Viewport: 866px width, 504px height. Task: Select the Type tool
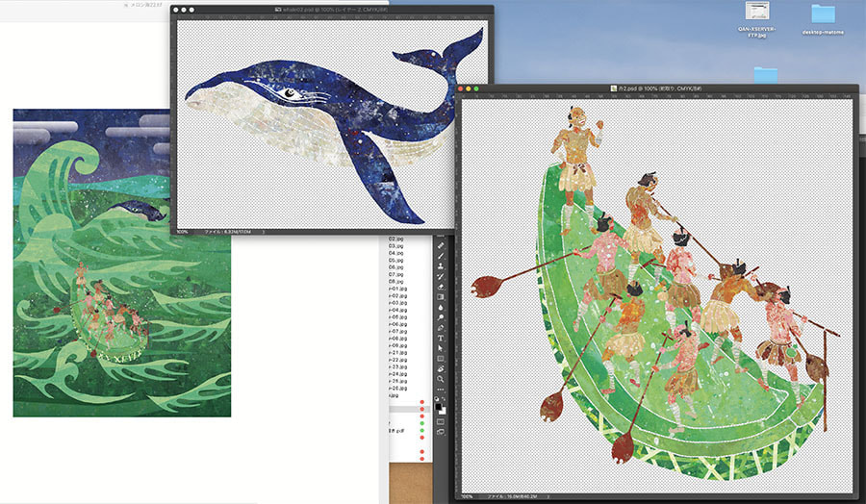tap(441, 339)
